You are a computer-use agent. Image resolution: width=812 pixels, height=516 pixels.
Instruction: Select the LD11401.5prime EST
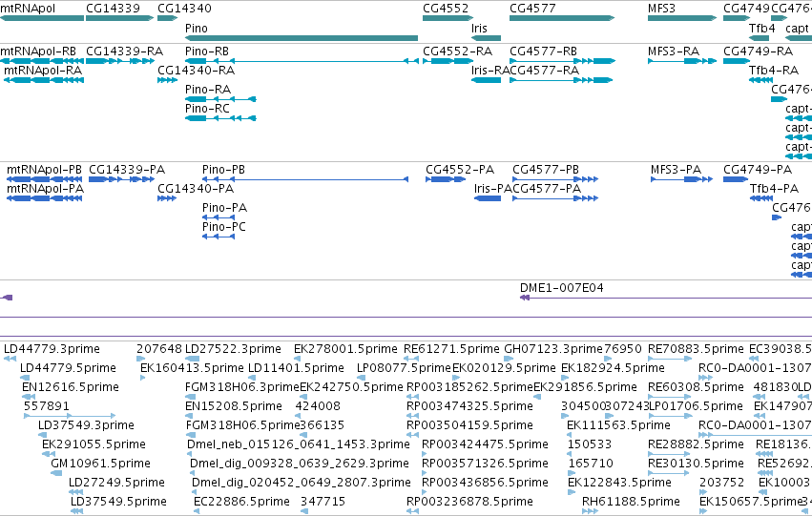252,378
